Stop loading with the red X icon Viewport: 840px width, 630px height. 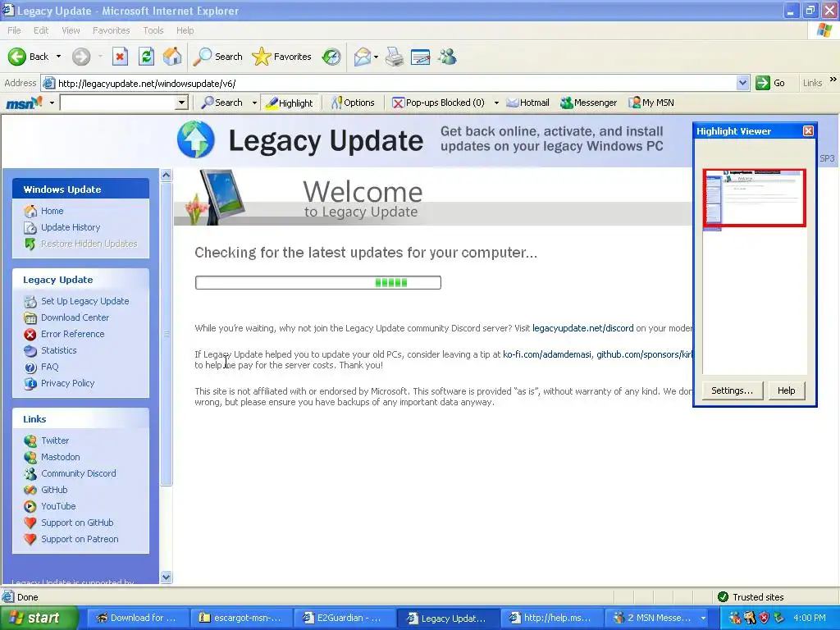(120, 57)
